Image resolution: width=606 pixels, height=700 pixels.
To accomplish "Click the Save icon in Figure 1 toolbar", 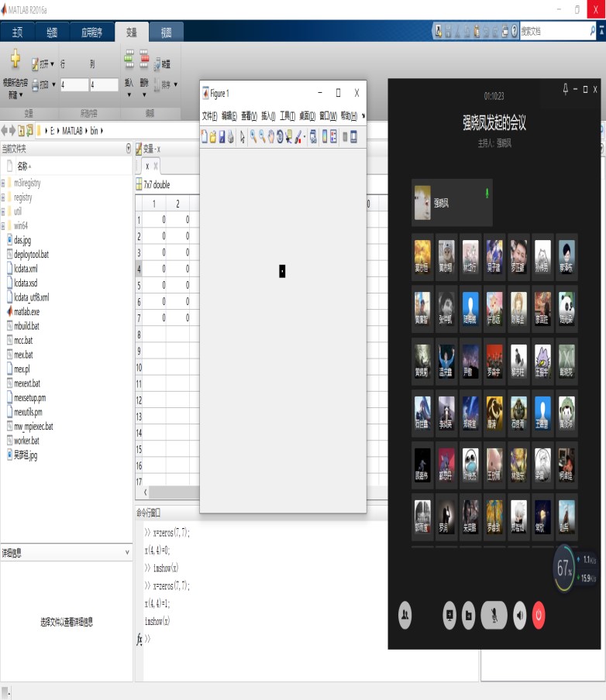I will pos(222,137).
